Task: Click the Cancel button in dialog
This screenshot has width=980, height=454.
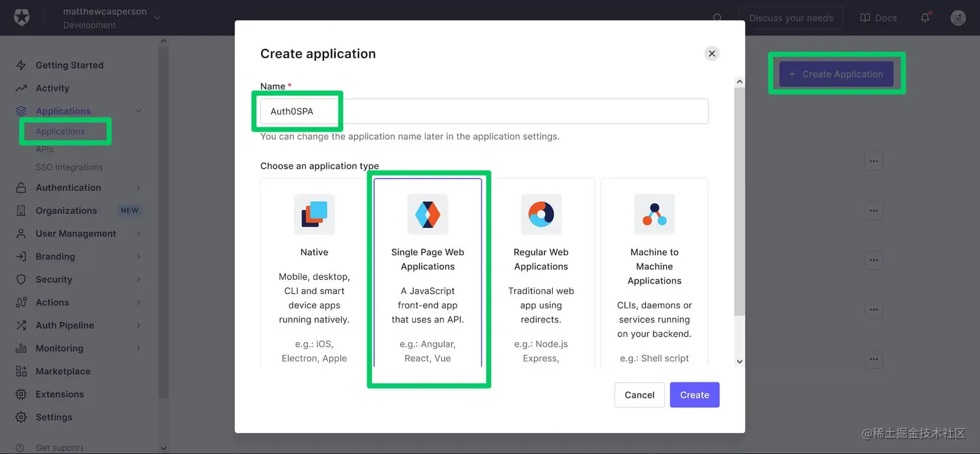Action: (640, 395)
